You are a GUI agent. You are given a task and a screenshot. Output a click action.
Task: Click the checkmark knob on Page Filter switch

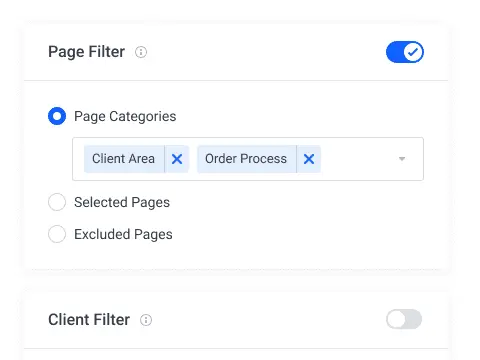[x=413, y=52]
